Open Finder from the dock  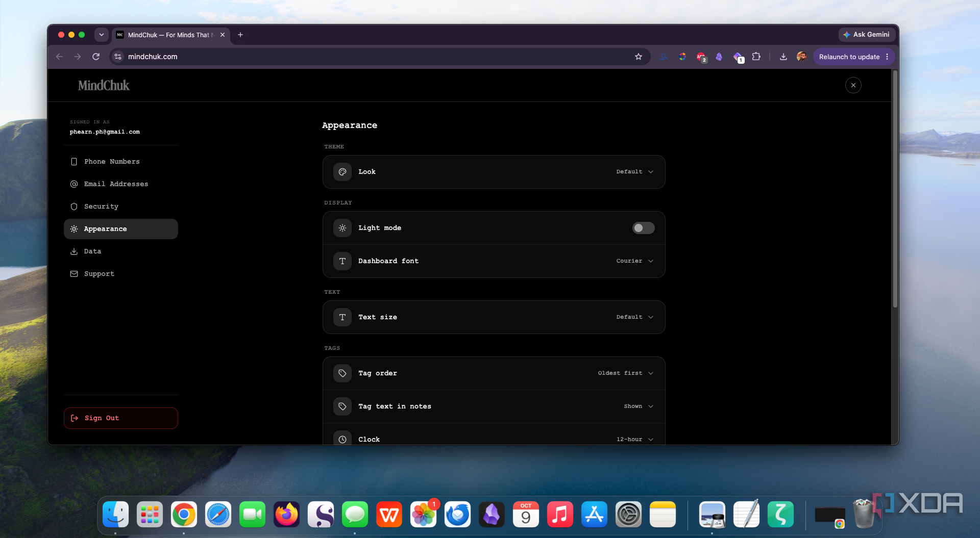pos(116,514)
